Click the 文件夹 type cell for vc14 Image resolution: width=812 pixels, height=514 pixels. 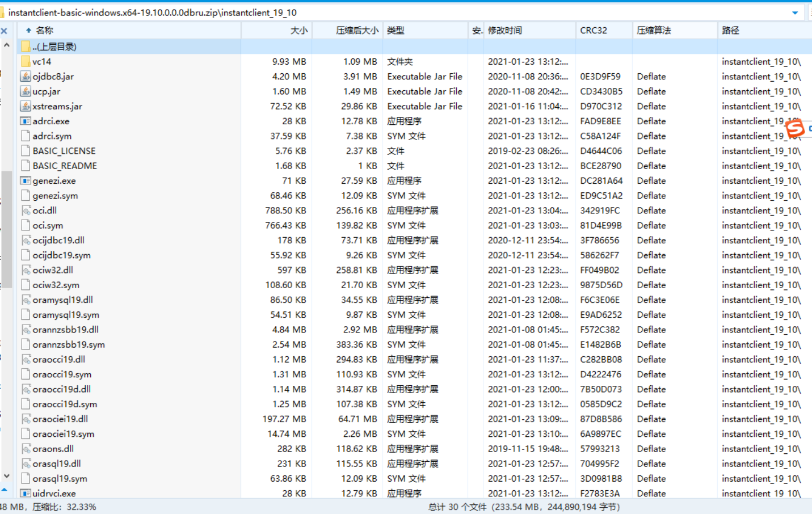click(x=400, y=61)
